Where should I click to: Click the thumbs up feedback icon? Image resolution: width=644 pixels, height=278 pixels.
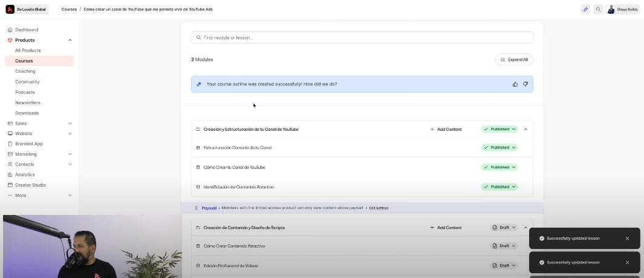click(x=515, y=84)
